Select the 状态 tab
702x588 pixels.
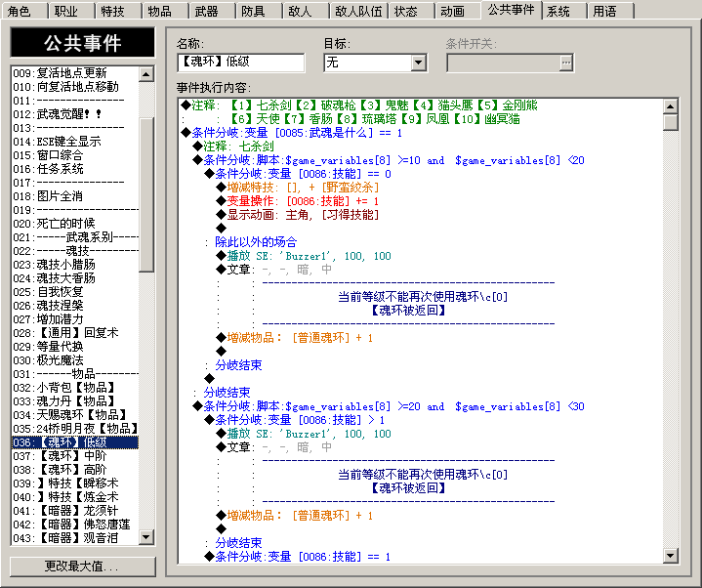pos(410,10)
